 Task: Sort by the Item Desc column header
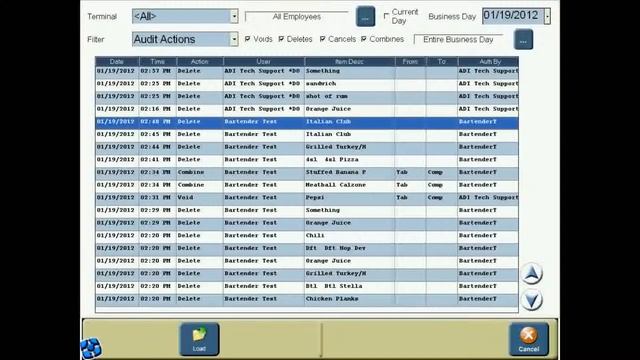(x=349, y=61)
